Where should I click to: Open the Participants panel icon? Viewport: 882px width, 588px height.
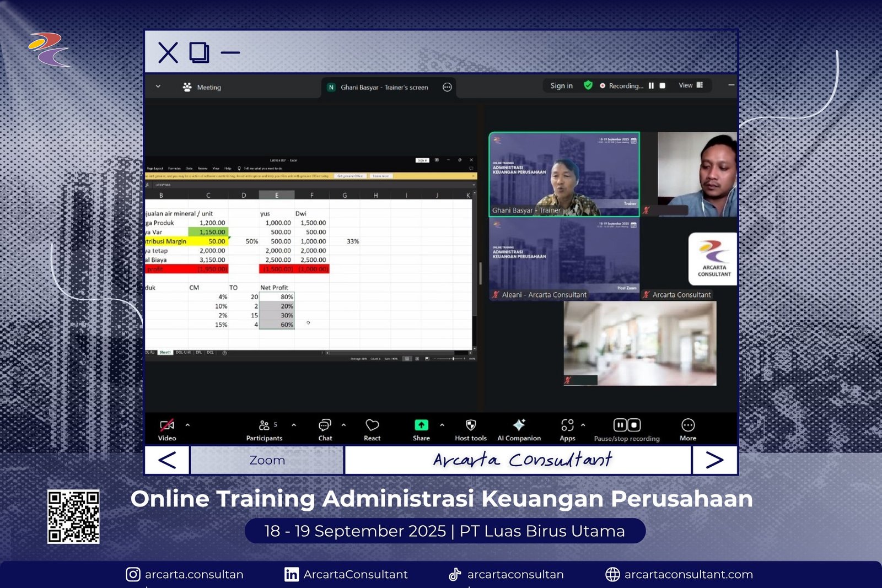click(264, 425)
